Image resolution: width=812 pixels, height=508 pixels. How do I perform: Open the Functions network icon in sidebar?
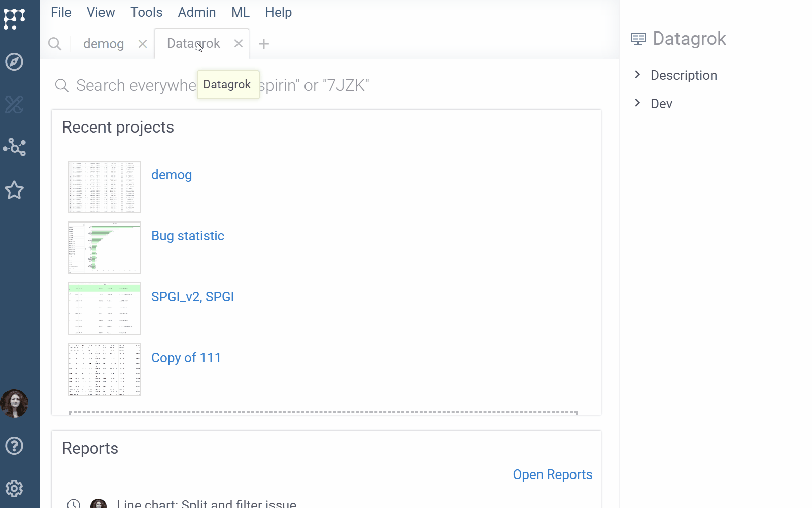[x=14, y=147]
